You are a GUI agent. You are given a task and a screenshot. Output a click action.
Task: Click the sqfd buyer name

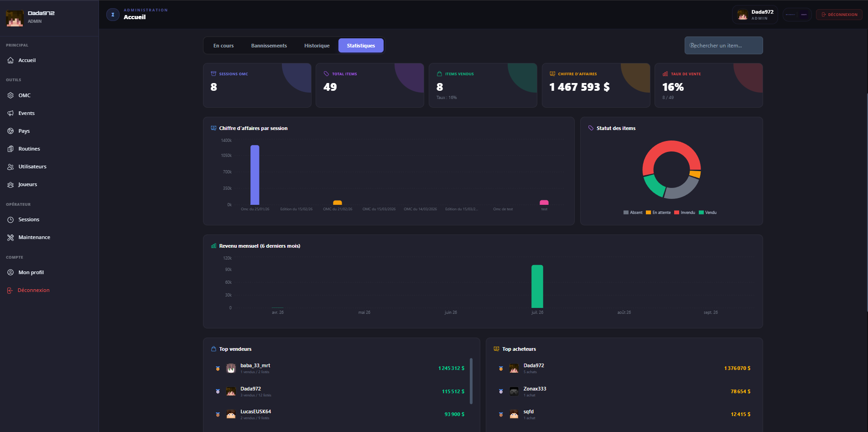[x=529, y=411]
